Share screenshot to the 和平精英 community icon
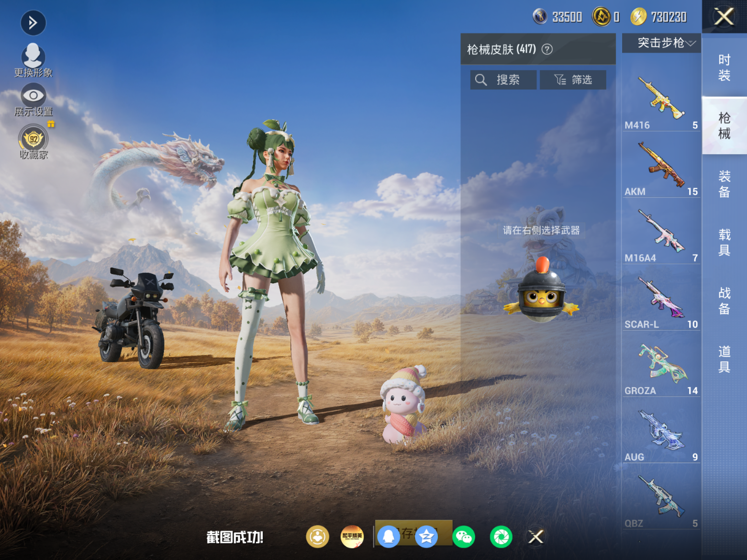 point(352,537)
